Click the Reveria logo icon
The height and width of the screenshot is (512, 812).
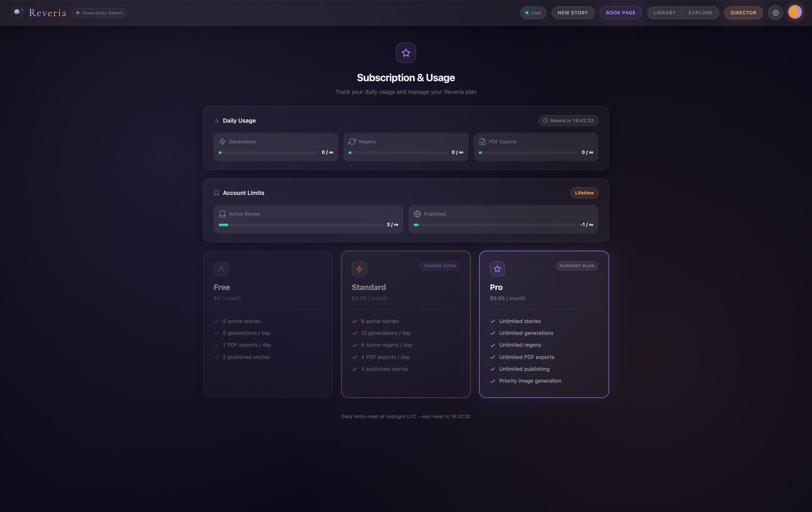pyautogui.click(x=17, y=13)
